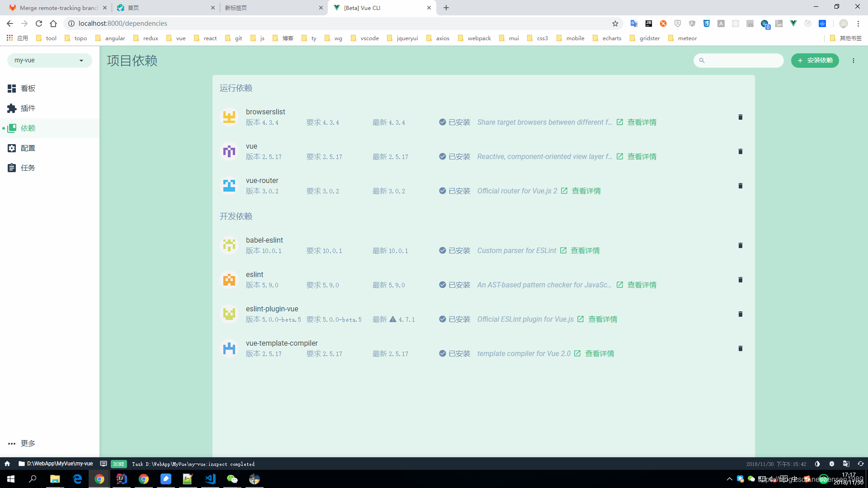
Task: Open the 看板 dashboard section
Action: (50, 89)
